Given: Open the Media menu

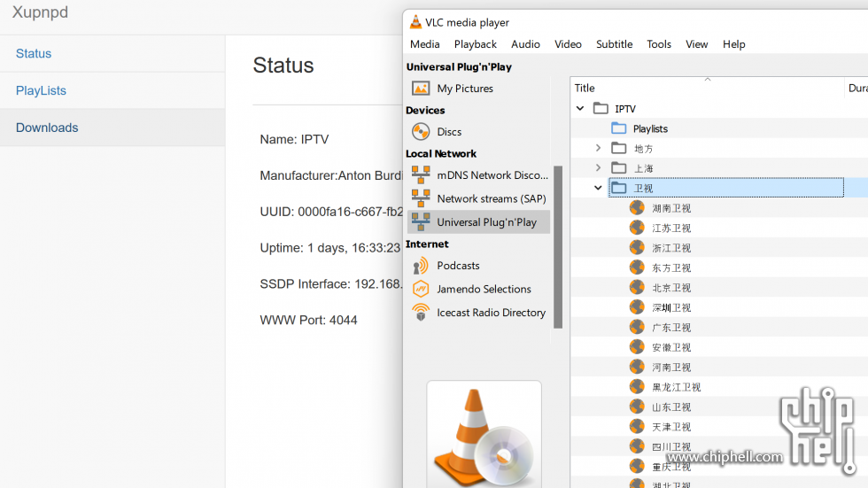Looking at the screenshot, I should pos(424,44).
